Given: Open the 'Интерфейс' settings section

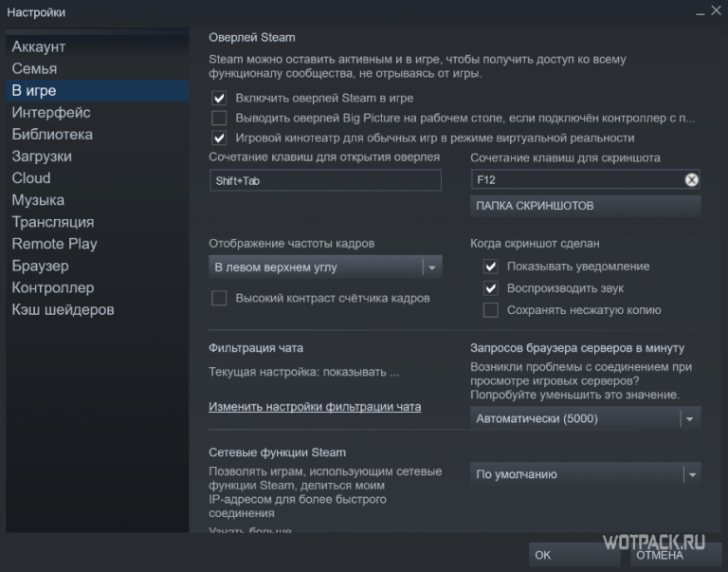Looking at the screenshot, I should tap(98, 112).
